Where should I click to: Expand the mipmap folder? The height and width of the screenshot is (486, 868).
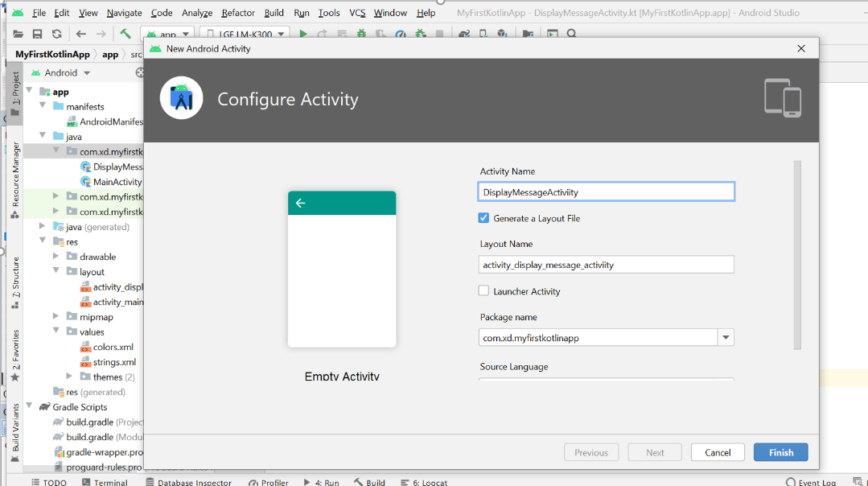pos(56,316)
